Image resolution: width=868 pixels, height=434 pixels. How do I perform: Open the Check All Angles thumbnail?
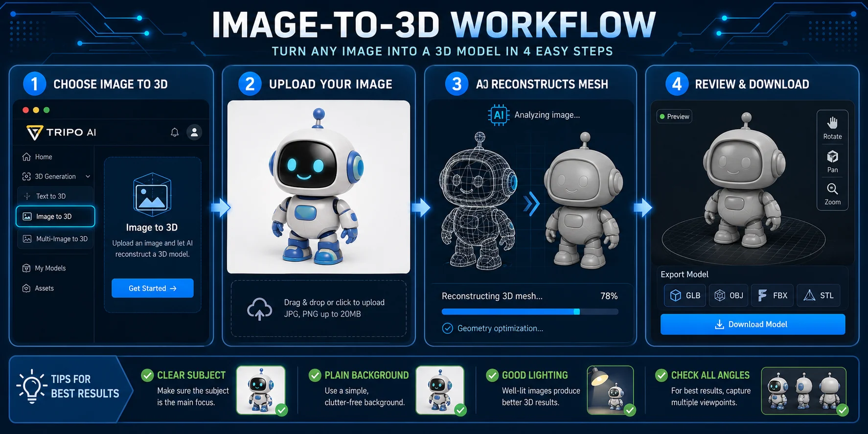coord(804,390)
